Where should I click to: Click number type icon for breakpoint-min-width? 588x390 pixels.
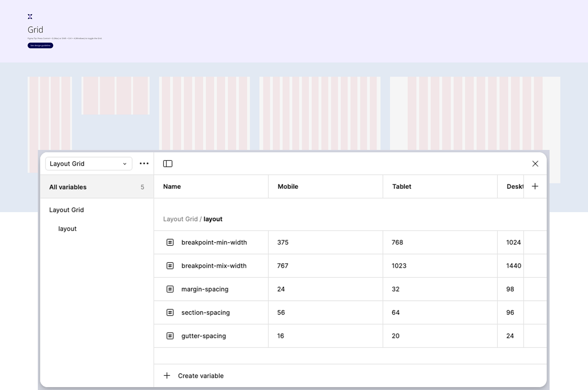[x=170, y=242]
